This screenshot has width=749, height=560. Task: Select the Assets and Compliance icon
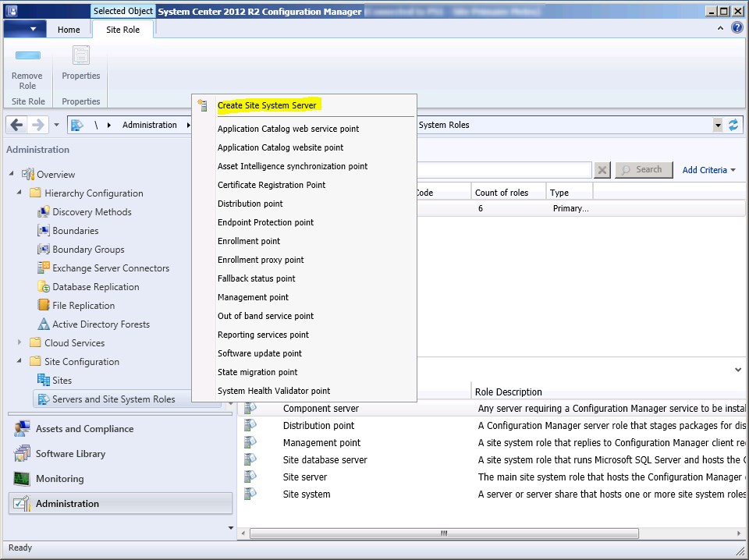[x=22, y=429]
